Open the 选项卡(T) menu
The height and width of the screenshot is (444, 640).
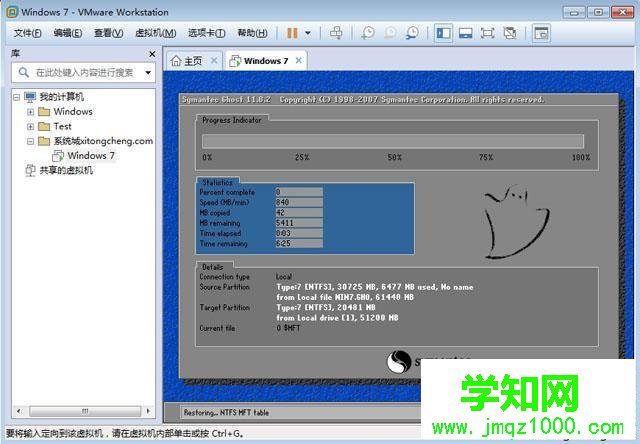207,33
